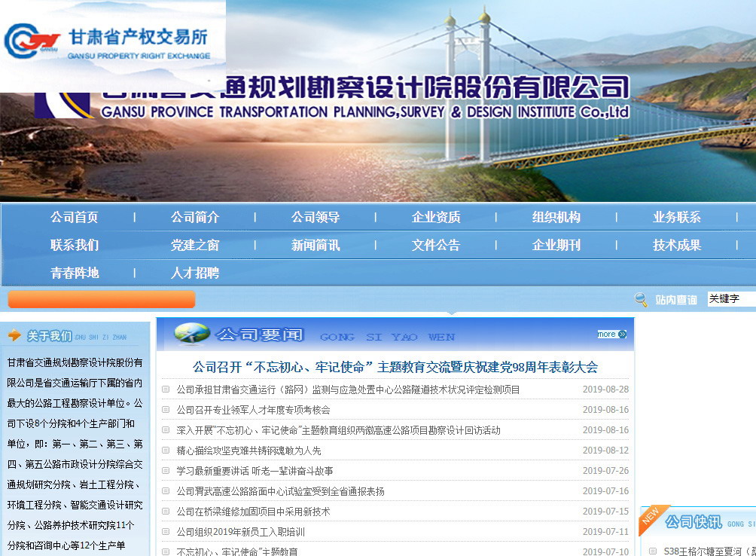Go to 技术成果 page

pyautogui.click(x=677, y=245)
